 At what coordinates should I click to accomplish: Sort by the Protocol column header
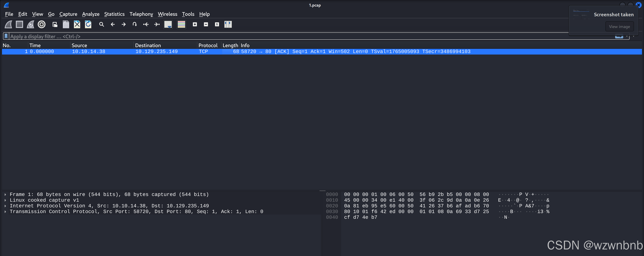208,45
